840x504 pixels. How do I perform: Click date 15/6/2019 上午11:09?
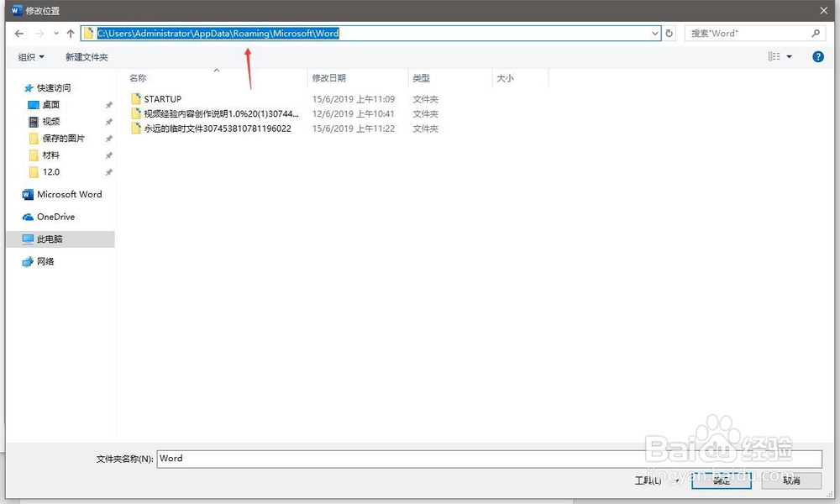point(354,99)
